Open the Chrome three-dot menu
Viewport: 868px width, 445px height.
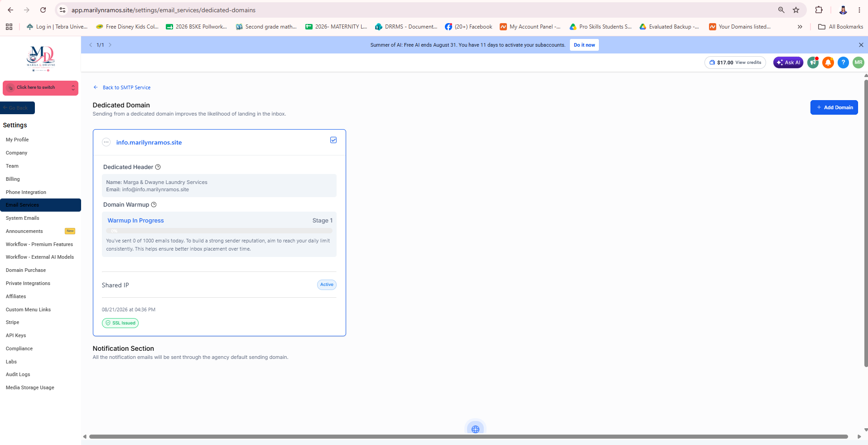[x=859, y=10]
